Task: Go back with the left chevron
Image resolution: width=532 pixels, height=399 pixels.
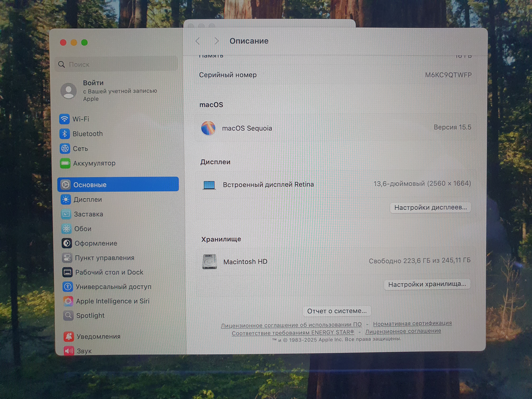Action: click(198, 41)
